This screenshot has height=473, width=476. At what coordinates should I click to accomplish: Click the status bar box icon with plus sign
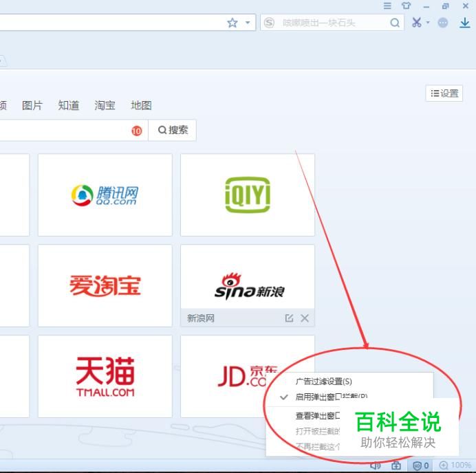point(396,465)
